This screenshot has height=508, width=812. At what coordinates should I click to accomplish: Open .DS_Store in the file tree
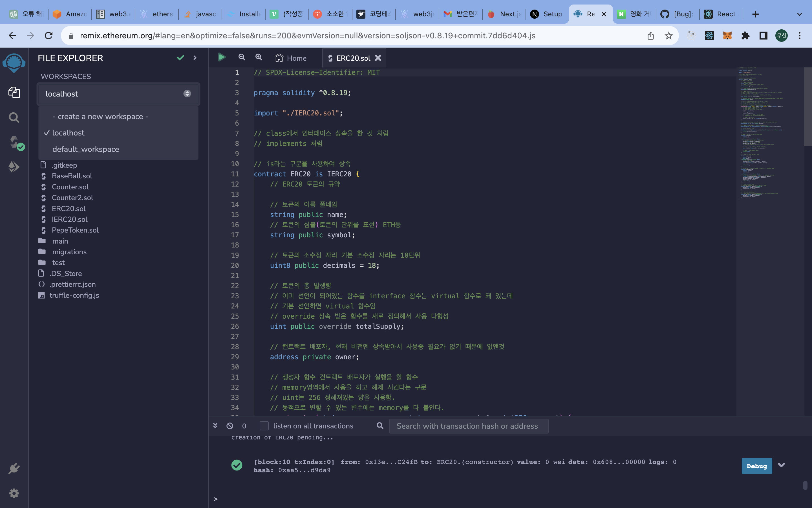(65, 273)
